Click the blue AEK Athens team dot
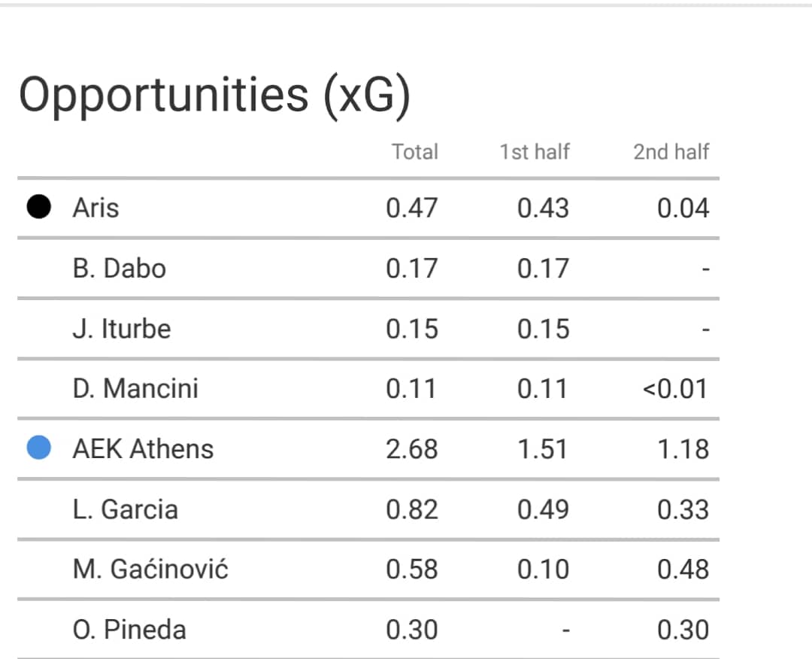The height and width of the screenshot is (659, 812). pyautogui.click(x=39, y=448)
